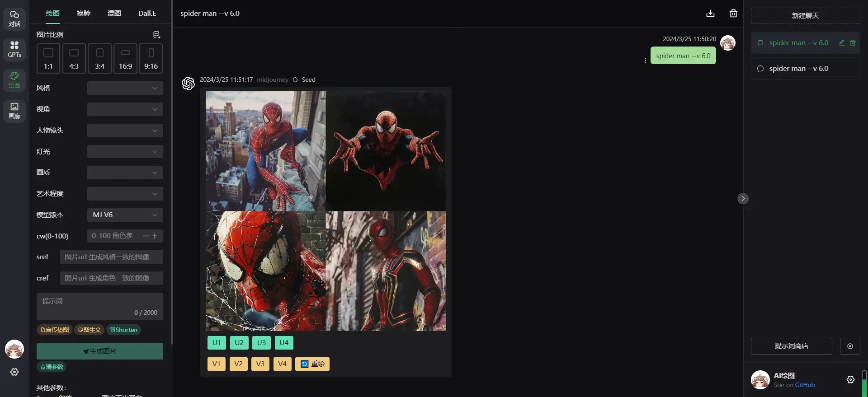The height and width of the screenshot is (397, 868).
Task: Select the 9:16 aspect ratio
Action: coord(151,58)
